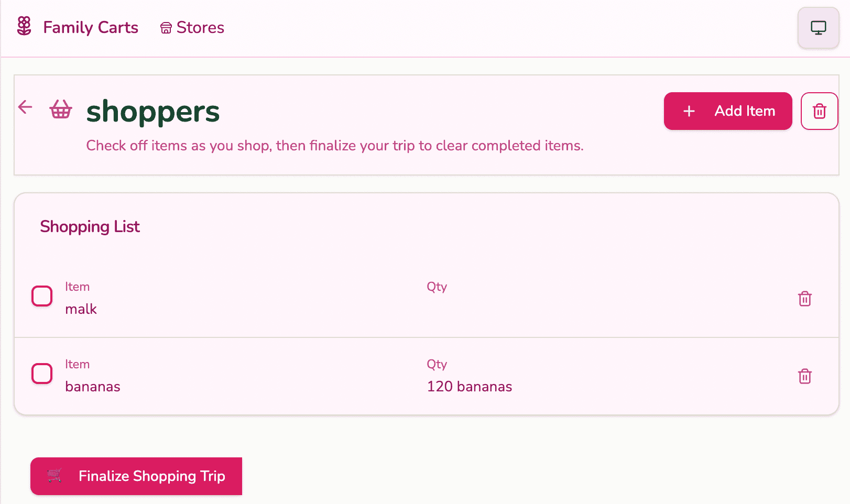Delete the entire shoppers list via trash button
This screenshot has width=850, height=504.
(819, 111)
